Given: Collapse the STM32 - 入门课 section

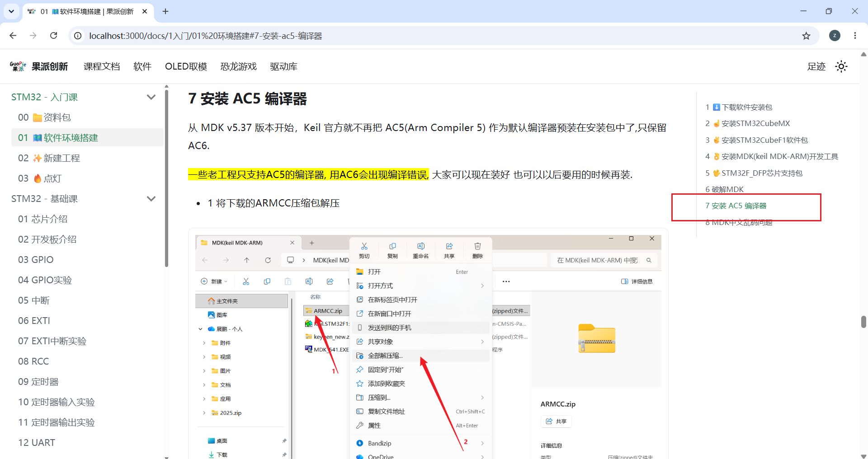Looking at the screenshot, I should pyautogui.click(x=151, y=97).
